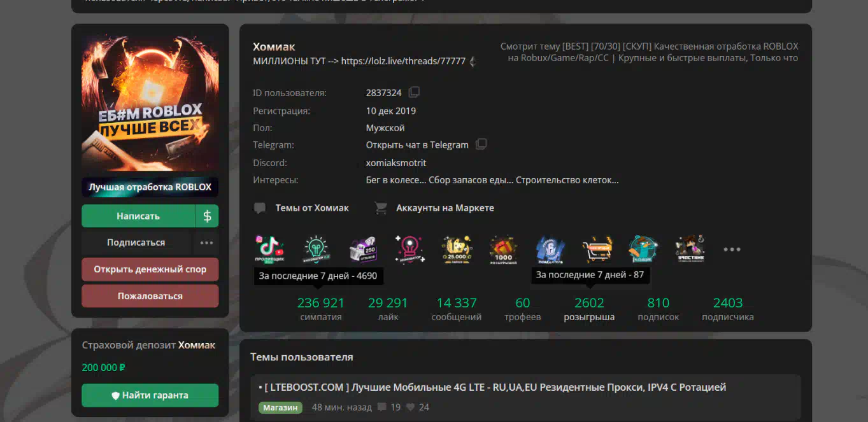Click the Интересы text about Бег в колесе
Image resolution: width=868 pixels, height=422 pixels.
tap(492, 180)
